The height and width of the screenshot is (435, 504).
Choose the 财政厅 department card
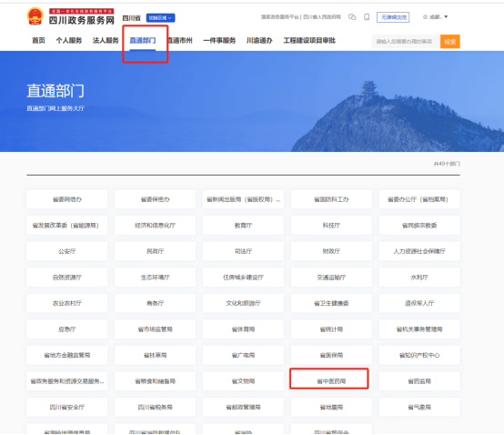click(331, 251)
